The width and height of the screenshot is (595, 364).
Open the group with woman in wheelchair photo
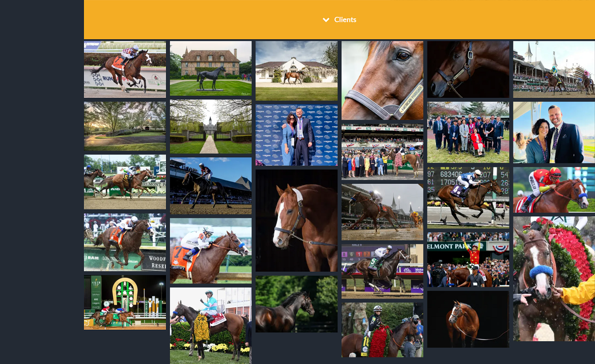[x=468, y=132]
